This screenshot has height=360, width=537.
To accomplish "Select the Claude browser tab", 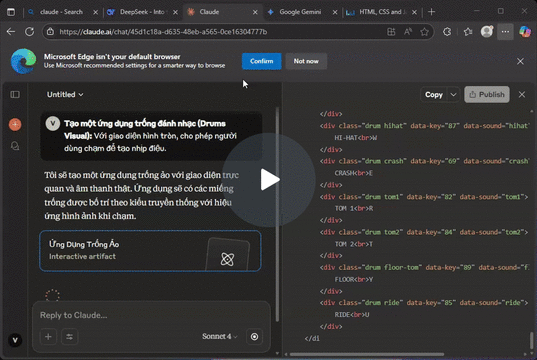I will (219, 12).
